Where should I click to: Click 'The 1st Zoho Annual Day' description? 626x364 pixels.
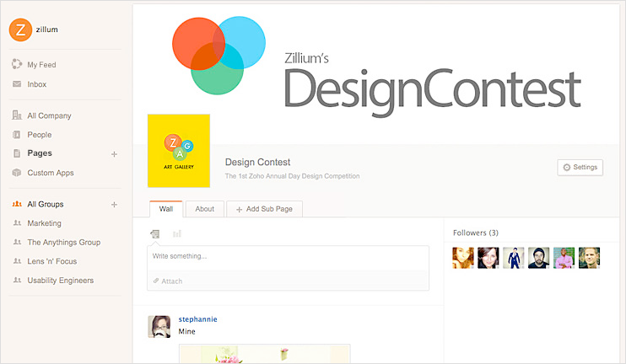pyautogui.click(x=292, y=176)
